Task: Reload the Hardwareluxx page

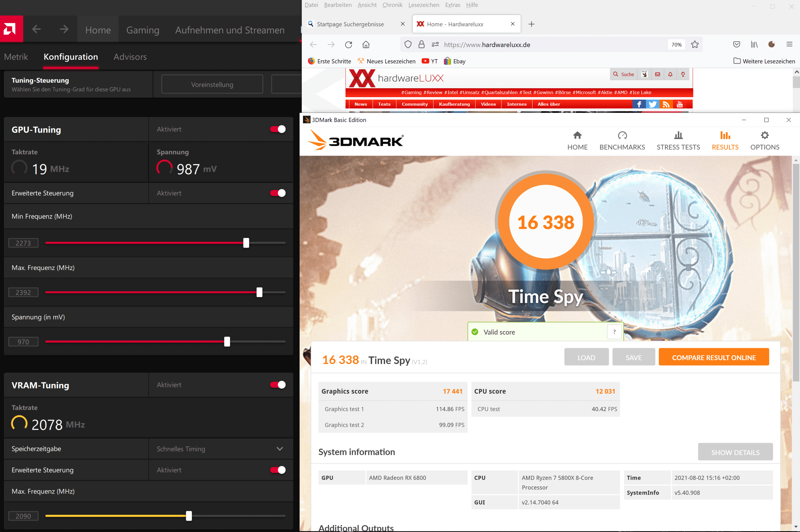Action: (x=349, y=45)
